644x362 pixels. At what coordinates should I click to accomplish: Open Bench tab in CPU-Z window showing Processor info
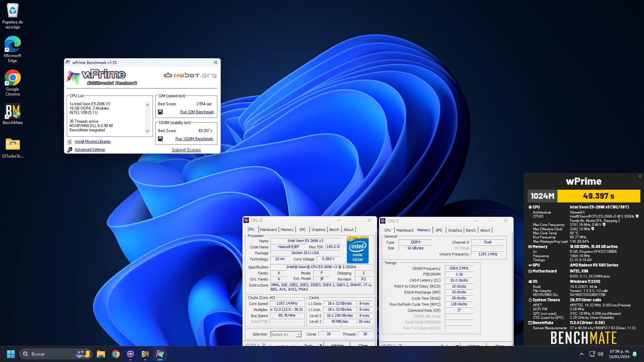[334, 230]
